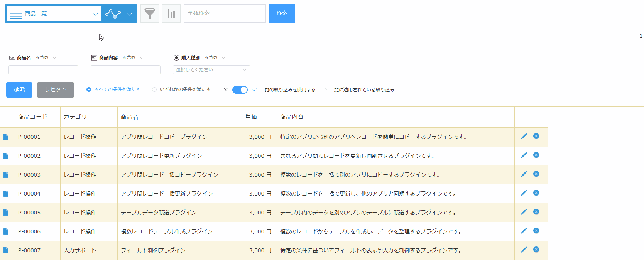Image resolution: width=644 pixels, height=260 pixels.
Task: Click the gray リセット button
Action: pos(56,89)
